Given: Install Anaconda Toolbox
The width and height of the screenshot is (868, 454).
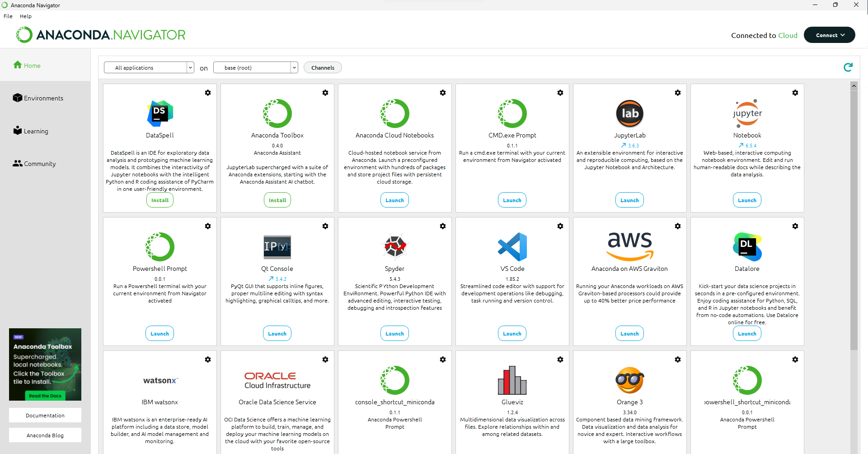Looking at the screenshot, I should [x=277, y=200].
